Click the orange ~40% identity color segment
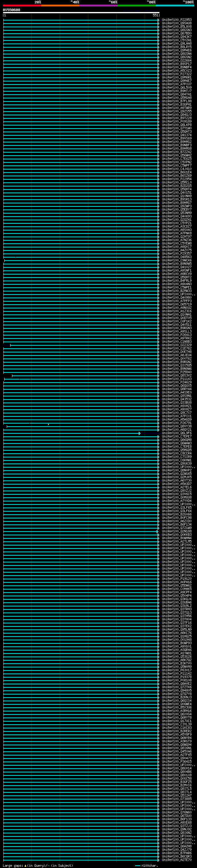 [60, 6]
